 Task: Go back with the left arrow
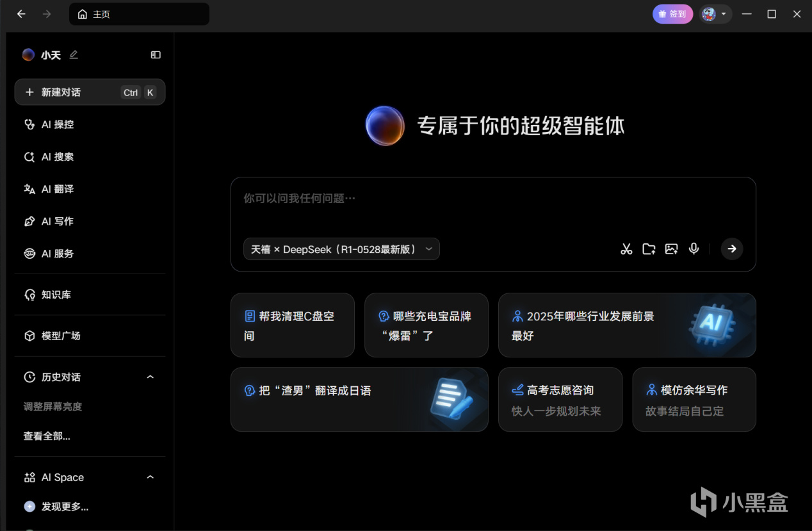click(21, 14)
